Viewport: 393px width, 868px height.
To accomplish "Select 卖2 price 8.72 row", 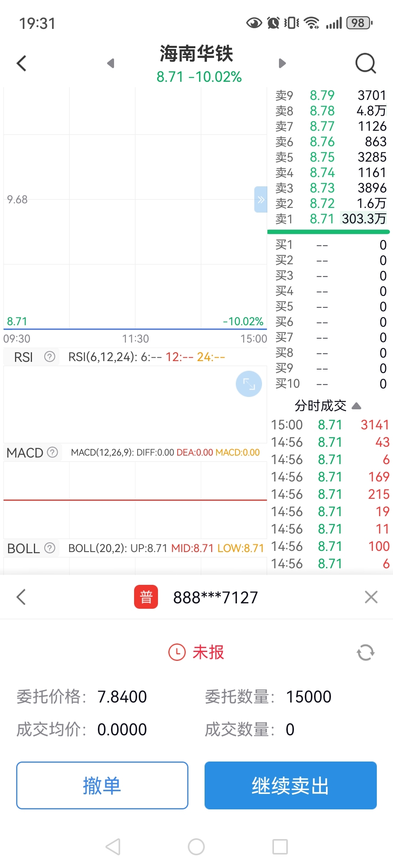I will point(330,203).
